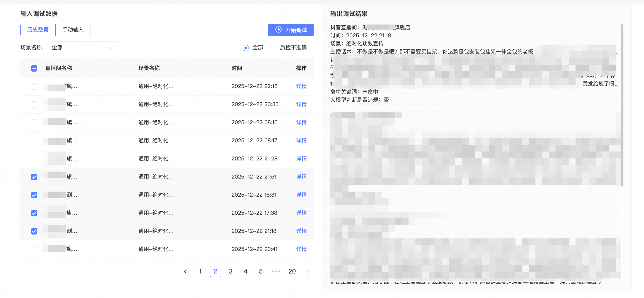644x298 pixels.
Task: Toggle the select-all checkbox in table header
Action: pos(34,68)
